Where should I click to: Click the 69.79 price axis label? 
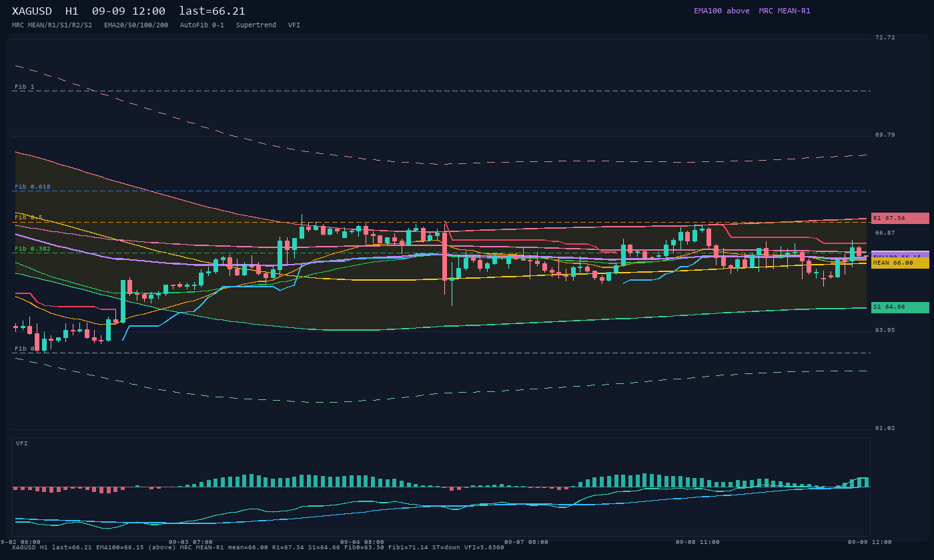pos(885,135)
